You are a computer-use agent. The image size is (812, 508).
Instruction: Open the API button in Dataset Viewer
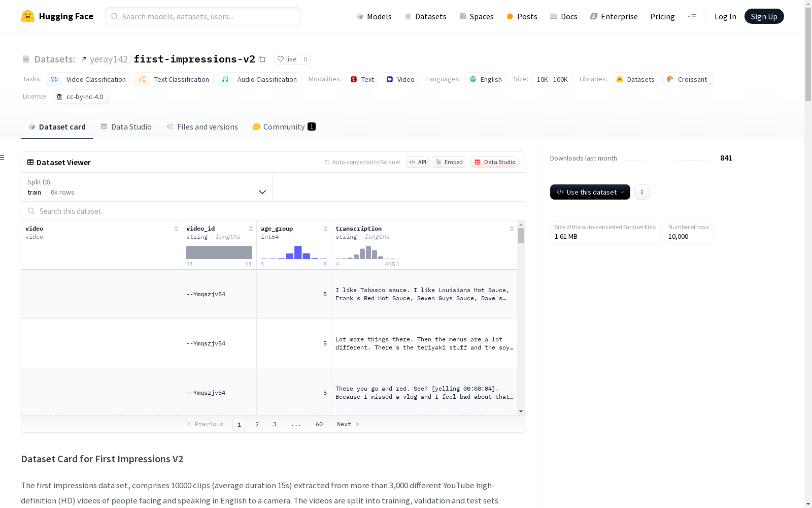(418, 162)
